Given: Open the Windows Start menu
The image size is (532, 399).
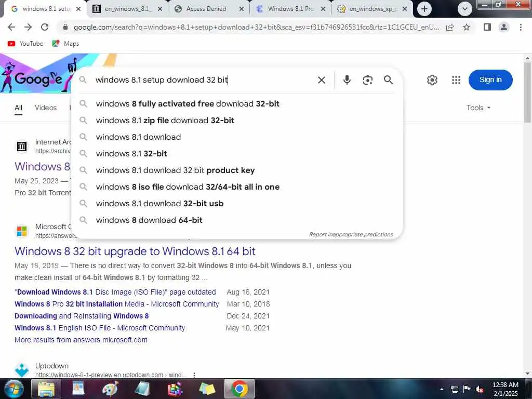Looking at the screenshot, I should (14, 389).
